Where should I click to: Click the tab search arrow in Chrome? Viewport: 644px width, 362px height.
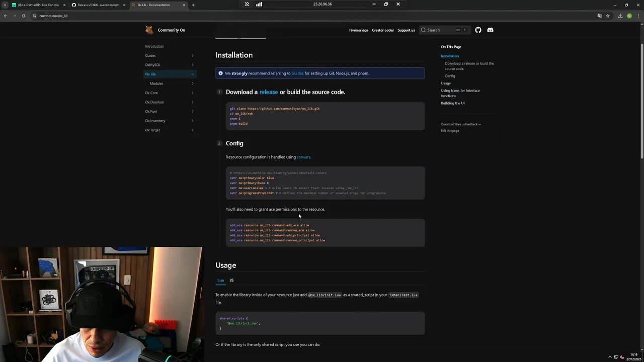click(x=5, y=5)
